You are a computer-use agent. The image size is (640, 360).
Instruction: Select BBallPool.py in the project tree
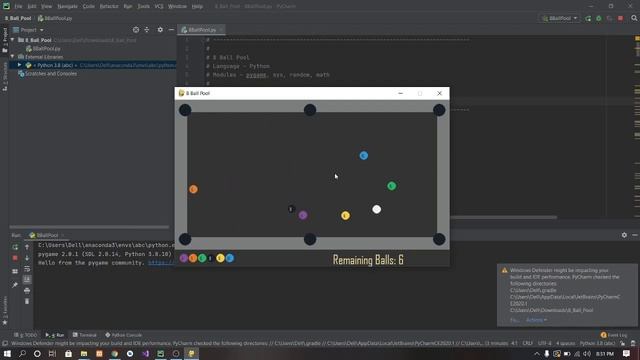pos(43,49)
